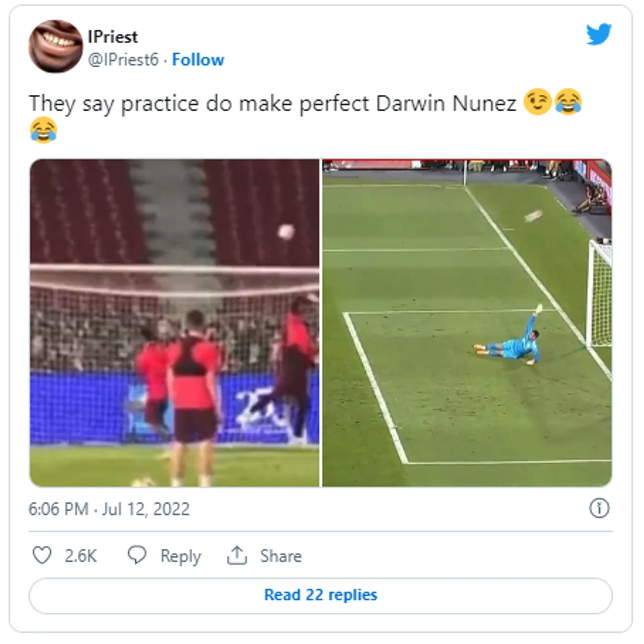Screen dimensions: 644x644
Task: Click the 2.6K likes count
Action: (81, 556)
